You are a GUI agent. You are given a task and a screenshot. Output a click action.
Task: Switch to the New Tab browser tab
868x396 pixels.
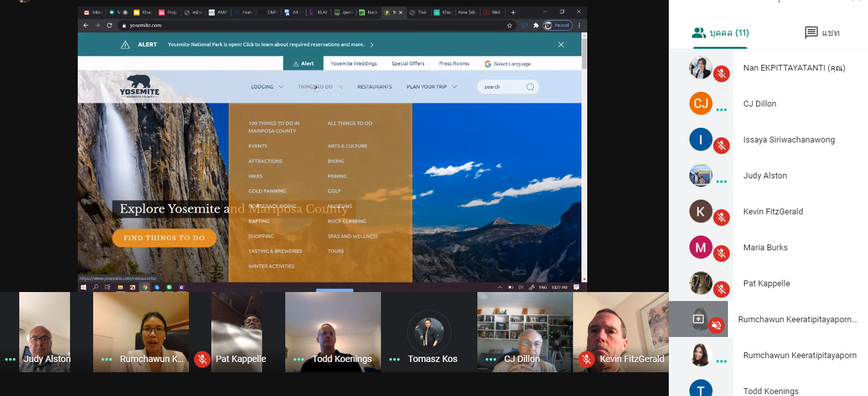(466, 12)
